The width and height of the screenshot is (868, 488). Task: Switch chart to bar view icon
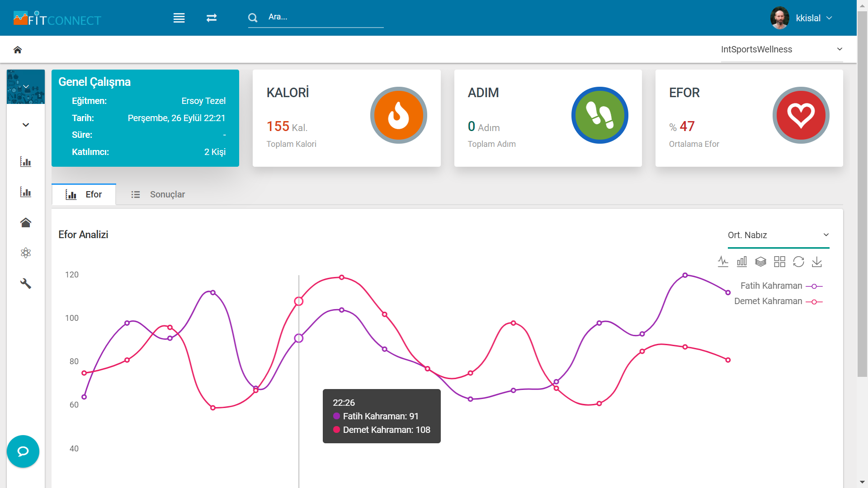pyautogui.click(x=742, y=262)
